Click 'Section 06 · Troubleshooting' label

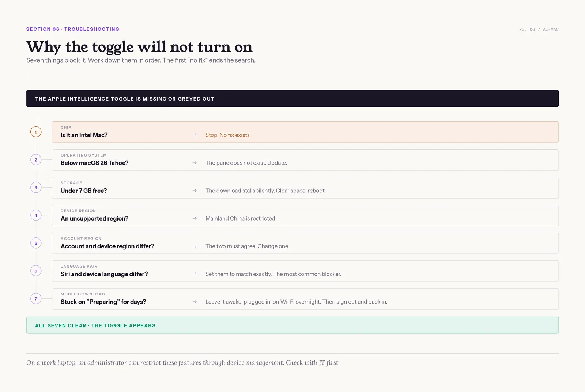coord(73,29)
